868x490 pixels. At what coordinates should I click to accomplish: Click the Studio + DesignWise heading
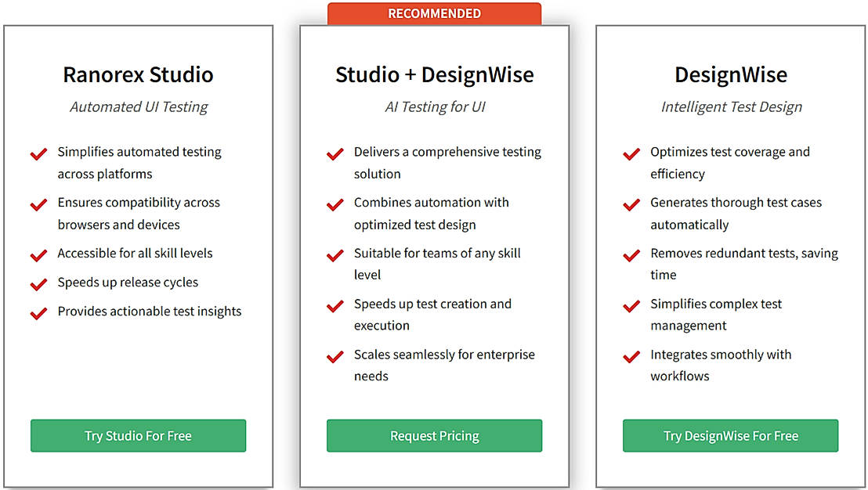pyautogui.click(x=434, y=75)
